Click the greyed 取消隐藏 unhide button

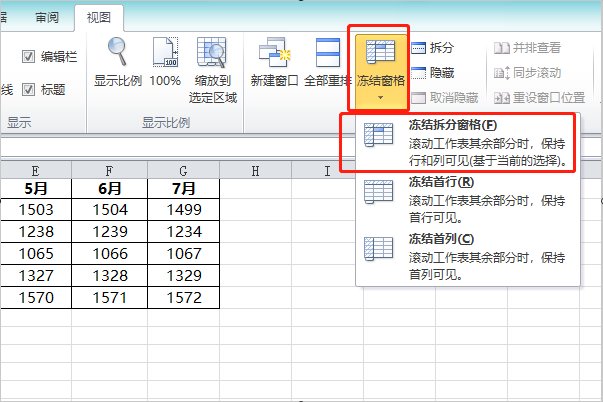(x=445, y=98)
